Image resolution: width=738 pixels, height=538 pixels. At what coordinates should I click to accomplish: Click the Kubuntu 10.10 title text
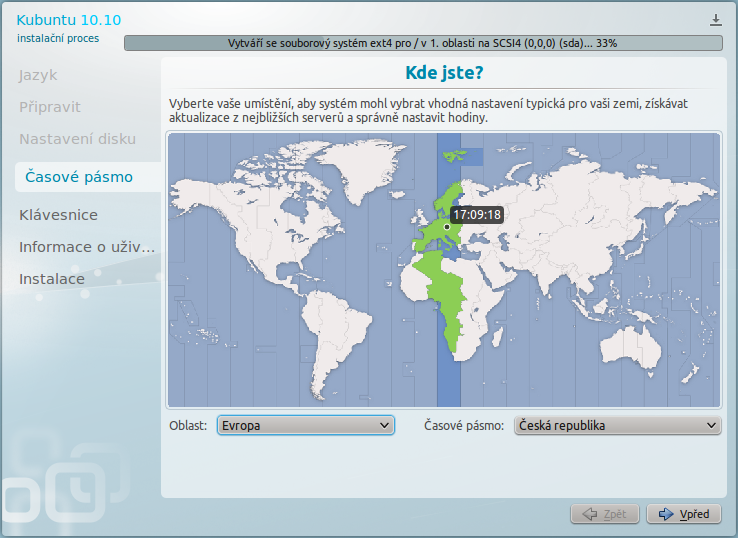point(69,20)
